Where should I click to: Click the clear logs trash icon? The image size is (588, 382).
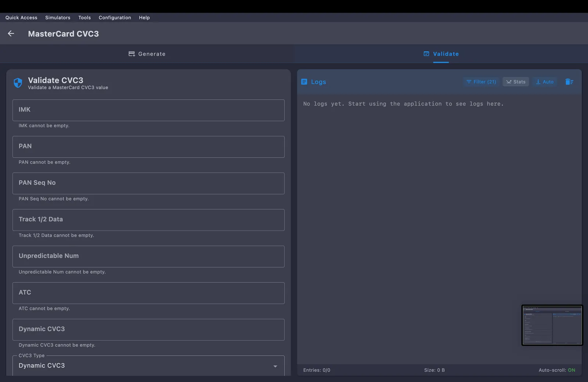[569, 82]
